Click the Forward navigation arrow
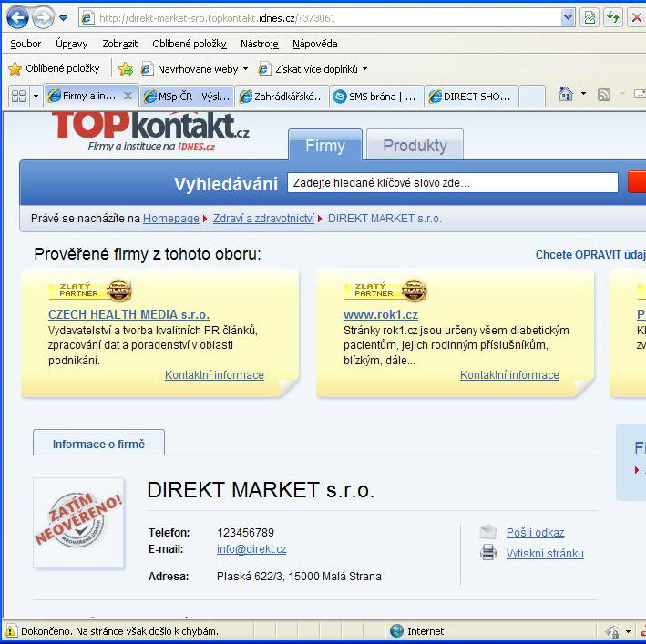Image resolution: width=646 pixels, height=644 pixels. (x=42, y=17)
